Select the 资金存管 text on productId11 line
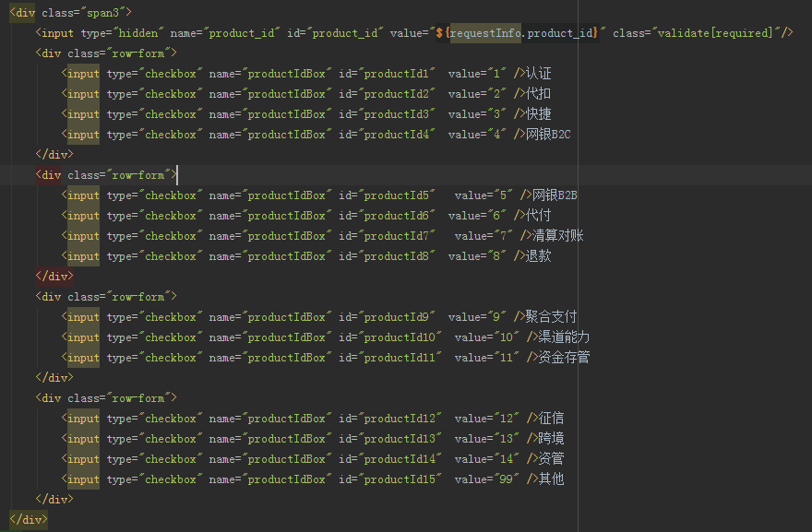This screenshot has height=532, width=812. pyautogui.click(x=562, y=357)
